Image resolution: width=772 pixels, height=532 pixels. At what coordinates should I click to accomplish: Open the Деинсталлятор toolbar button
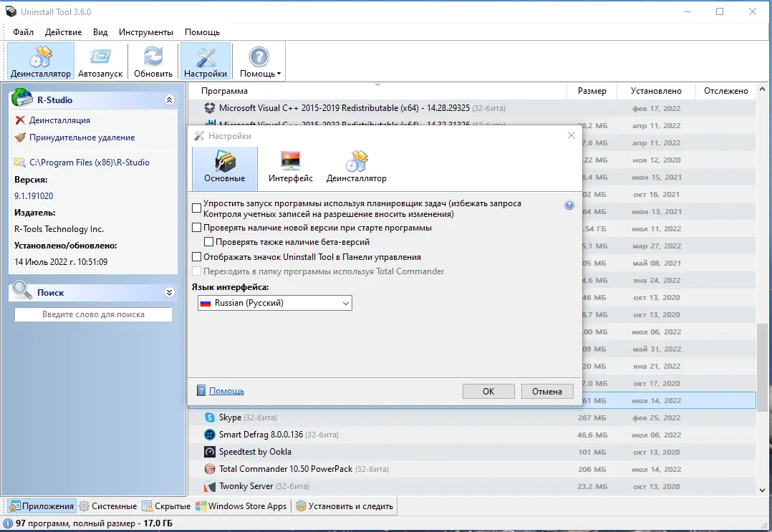pos(41,61)
